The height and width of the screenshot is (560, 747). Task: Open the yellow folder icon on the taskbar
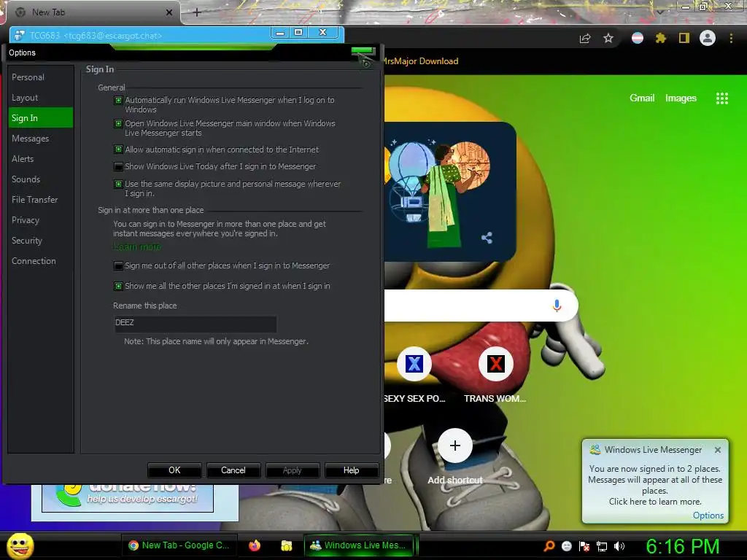click(x=286, y=545)
